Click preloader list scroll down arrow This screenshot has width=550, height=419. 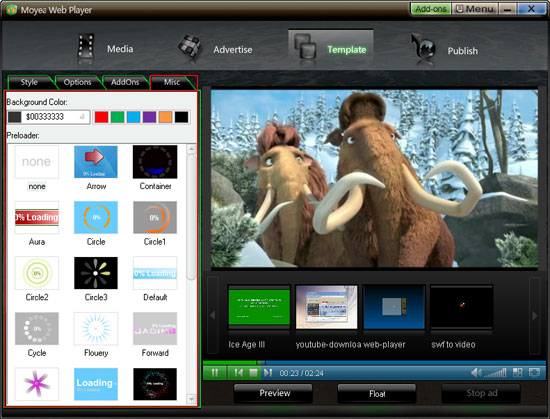click(x=192, y=399)
